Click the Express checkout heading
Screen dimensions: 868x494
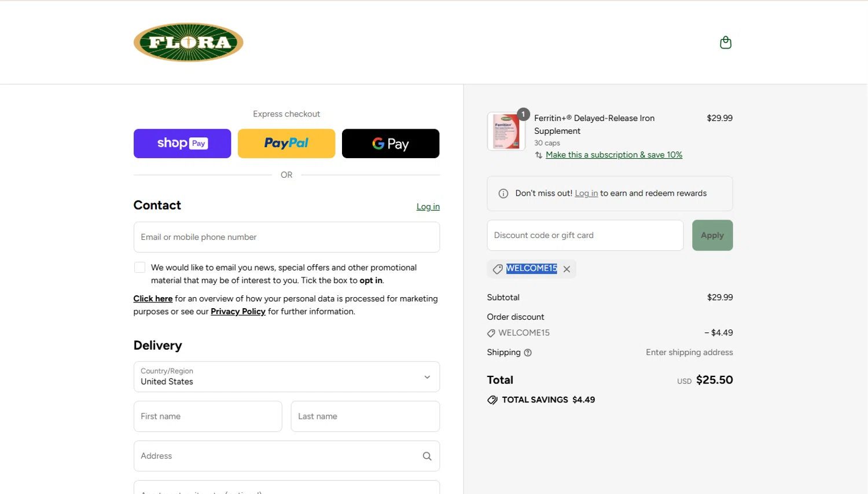pyautogui.click(x=286, y=114)
